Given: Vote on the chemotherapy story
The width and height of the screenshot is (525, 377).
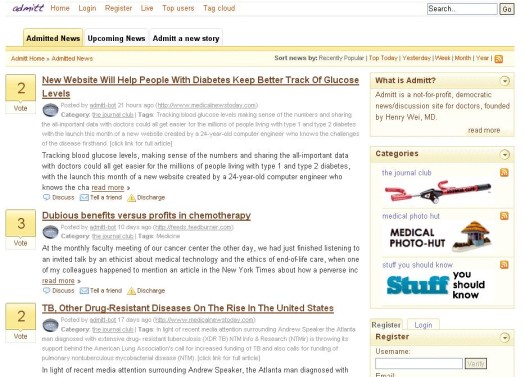Looking at the screenshot, I should 20,243.
